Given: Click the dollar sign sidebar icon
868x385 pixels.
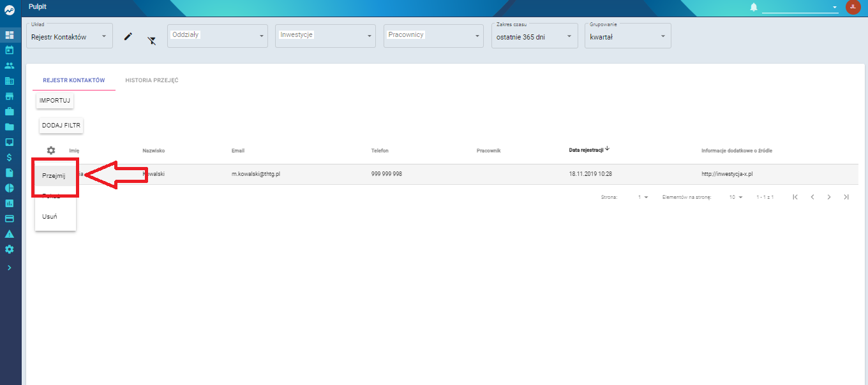Looking at the screenshot, I should [x=10, y=157].
